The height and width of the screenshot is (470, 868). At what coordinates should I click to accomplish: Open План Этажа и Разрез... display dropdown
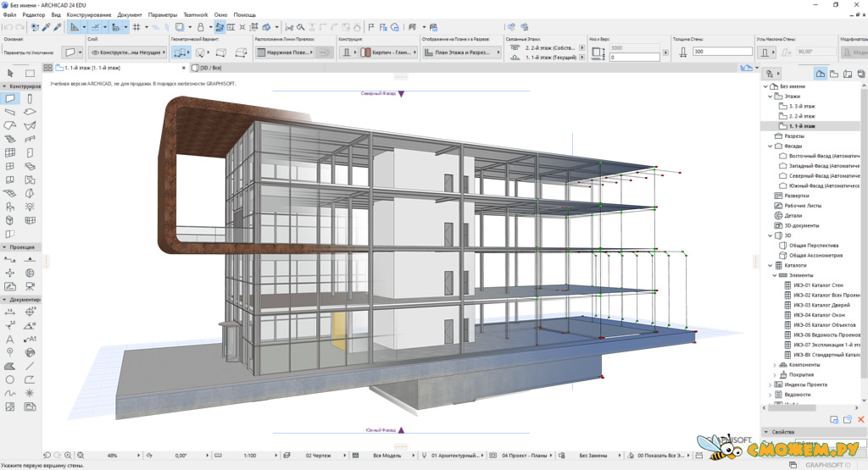462,52
